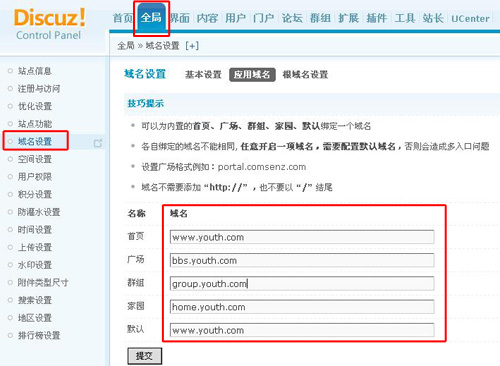Open 用户权限 sidebar item

[35, 177]
